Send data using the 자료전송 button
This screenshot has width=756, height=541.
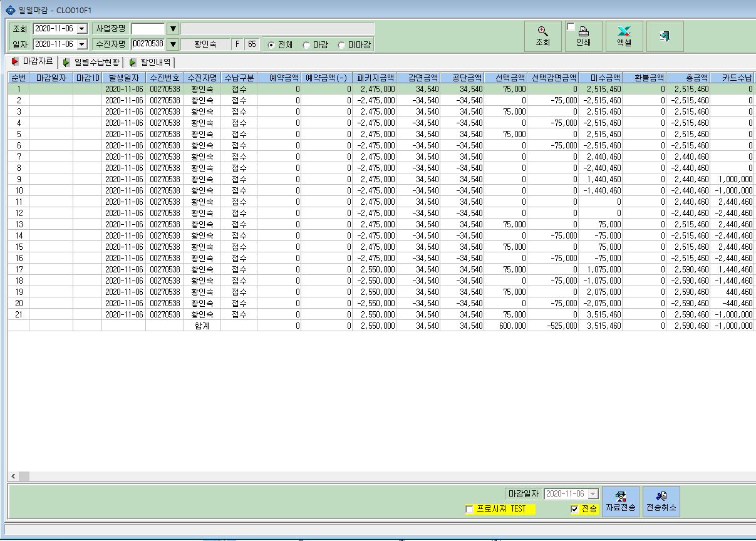[621, 502]
